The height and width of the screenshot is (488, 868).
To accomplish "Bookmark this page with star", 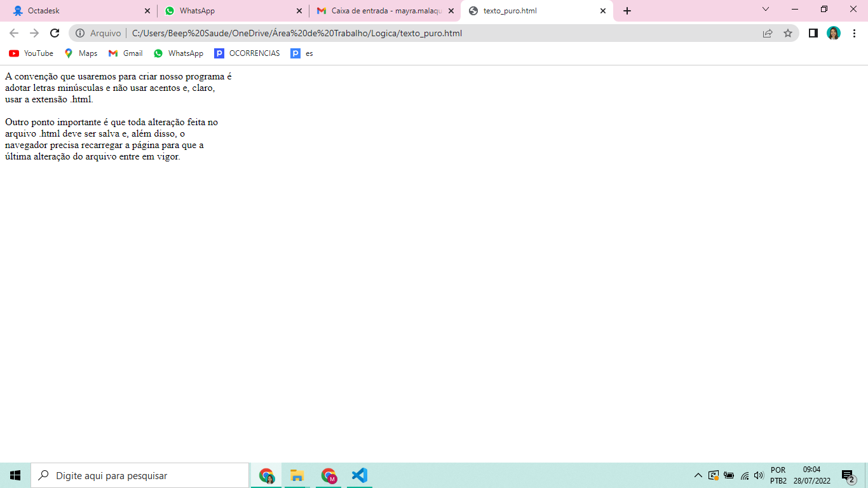I will coord(788,33).
